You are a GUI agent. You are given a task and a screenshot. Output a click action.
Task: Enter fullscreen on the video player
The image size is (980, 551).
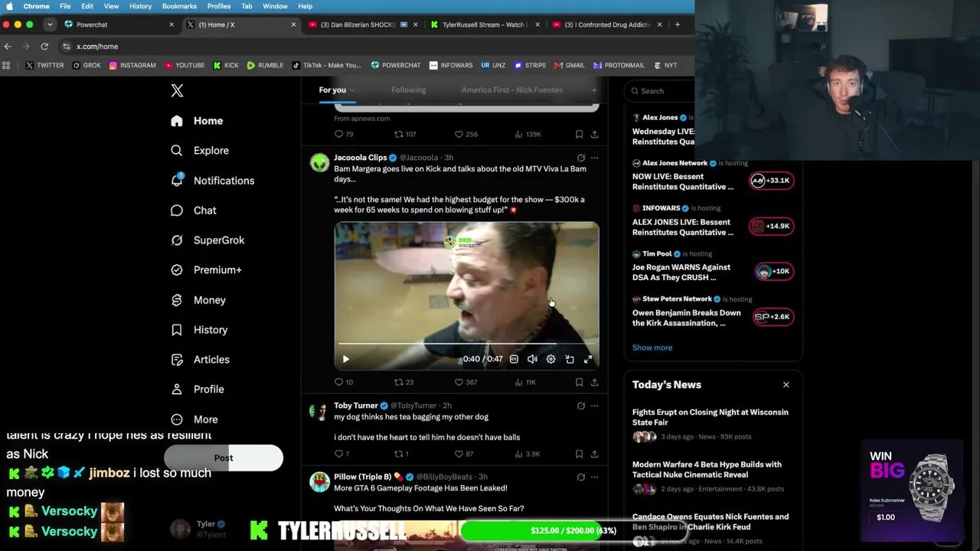(588, 359)
